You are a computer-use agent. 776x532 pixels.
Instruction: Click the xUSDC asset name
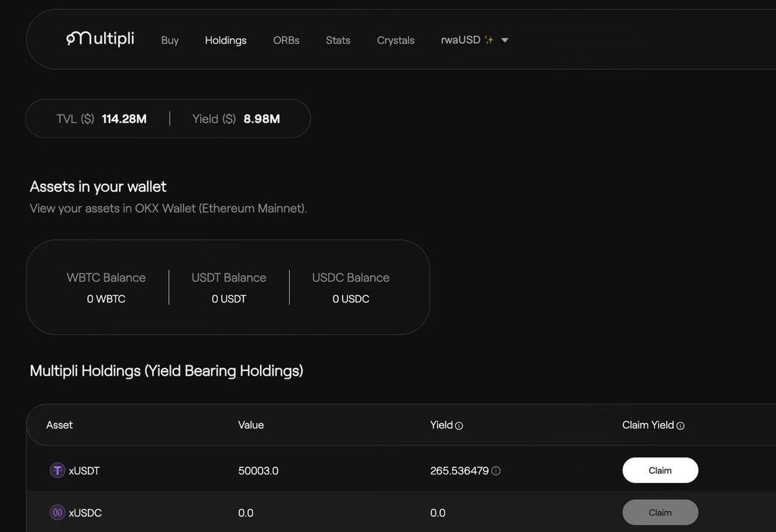point(85,513)
